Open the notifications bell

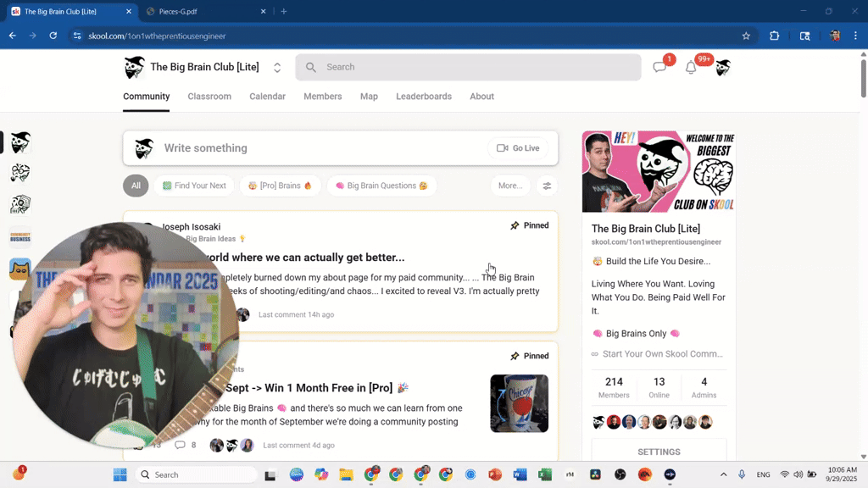point(690,68)
